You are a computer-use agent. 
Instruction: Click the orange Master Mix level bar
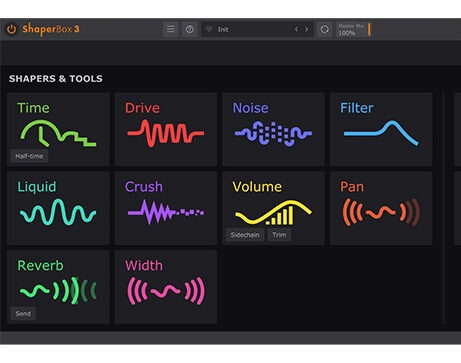[369, 29]
